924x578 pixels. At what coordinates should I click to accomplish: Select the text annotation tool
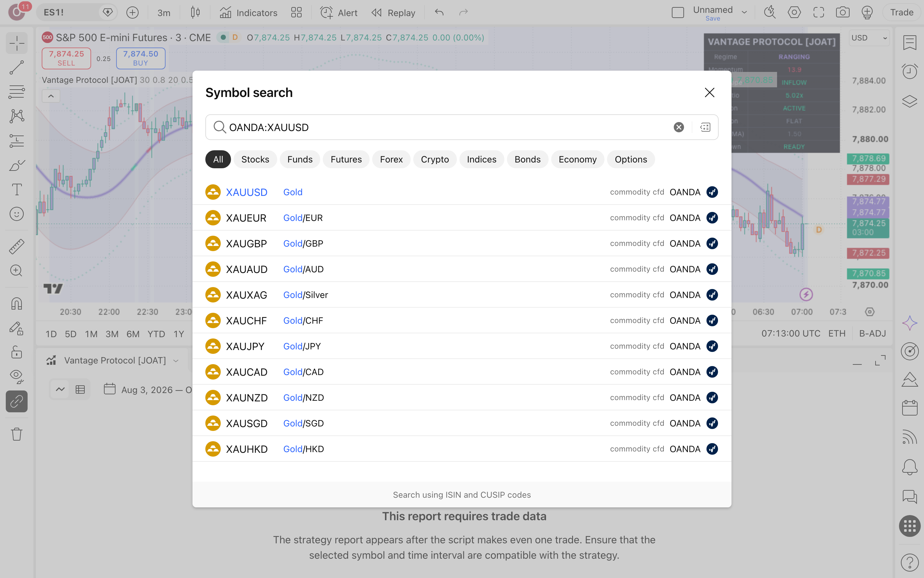click(16, 189)
